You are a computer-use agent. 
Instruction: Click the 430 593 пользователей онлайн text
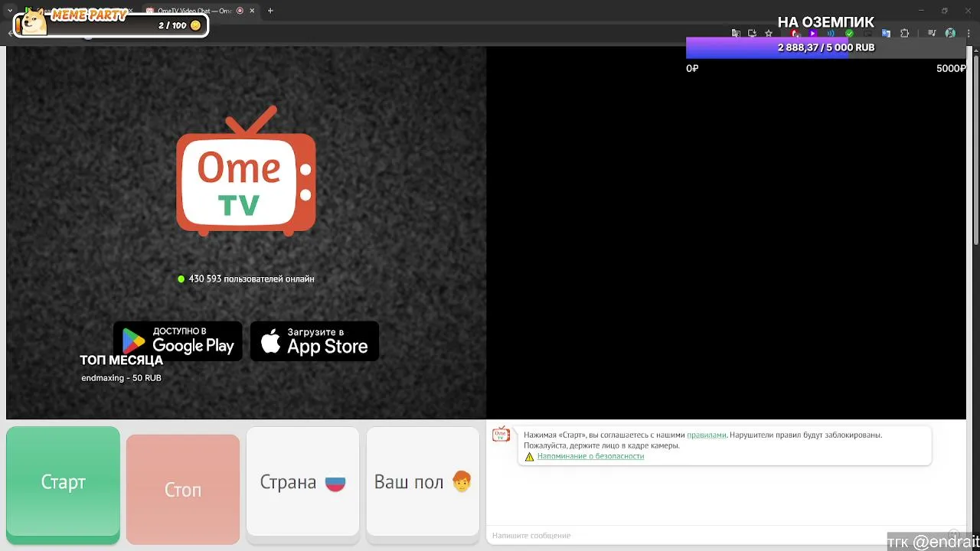pyautogui.click(x=251, y=279)
